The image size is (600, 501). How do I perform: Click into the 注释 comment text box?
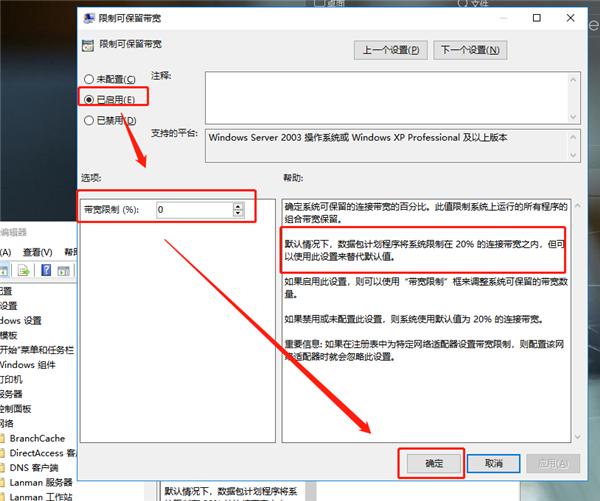[x=386, y=98]
